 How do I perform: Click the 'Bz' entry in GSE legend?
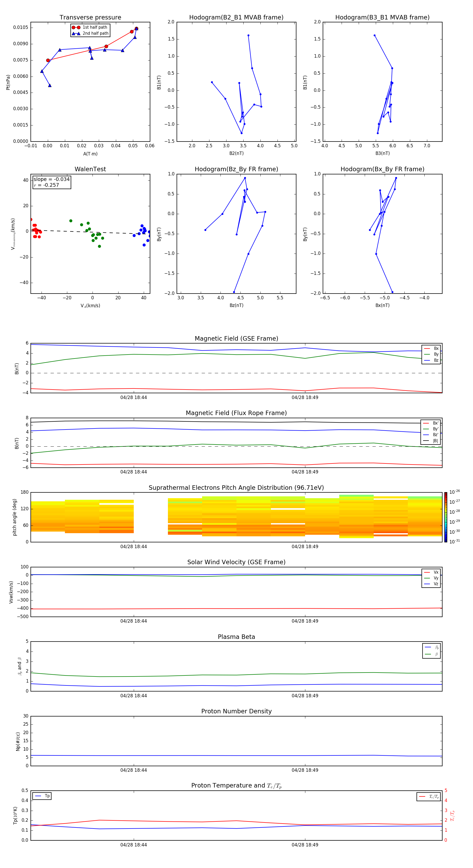(431, 360)
